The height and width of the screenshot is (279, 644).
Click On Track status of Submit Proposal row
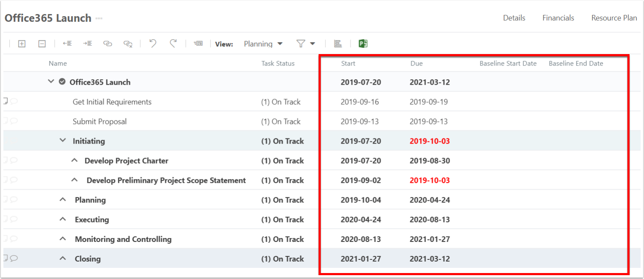[x=281, y=121]
